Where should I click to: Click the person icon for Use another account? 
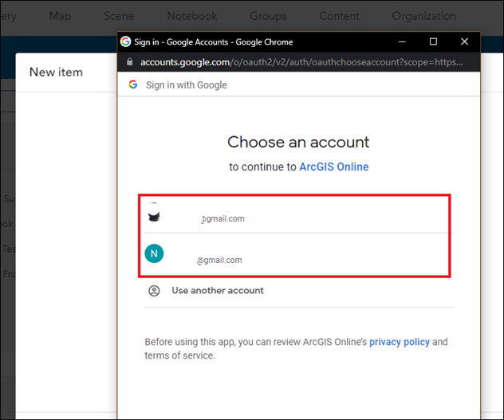[x=154, y=291]
